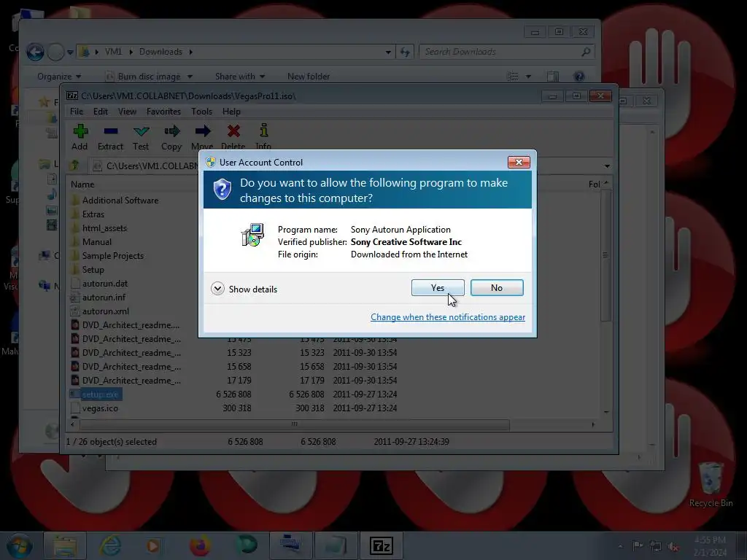Viewport: 747px width, 560px height.
Task: Toggle the Explorer preview pane icon
Action: [553, 76]
